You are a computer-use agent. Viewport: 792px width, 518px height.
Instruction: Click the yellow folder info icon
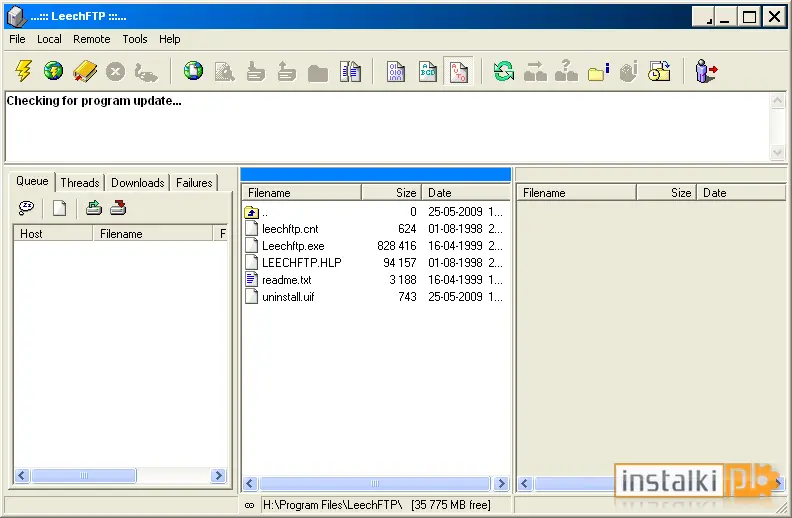pyautogui.click(x=599, y=72)
